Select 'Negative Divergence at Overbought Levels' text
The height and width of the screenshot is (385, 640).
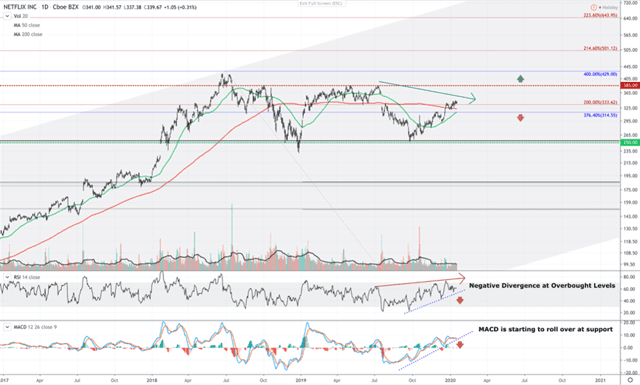coord(542,285)
